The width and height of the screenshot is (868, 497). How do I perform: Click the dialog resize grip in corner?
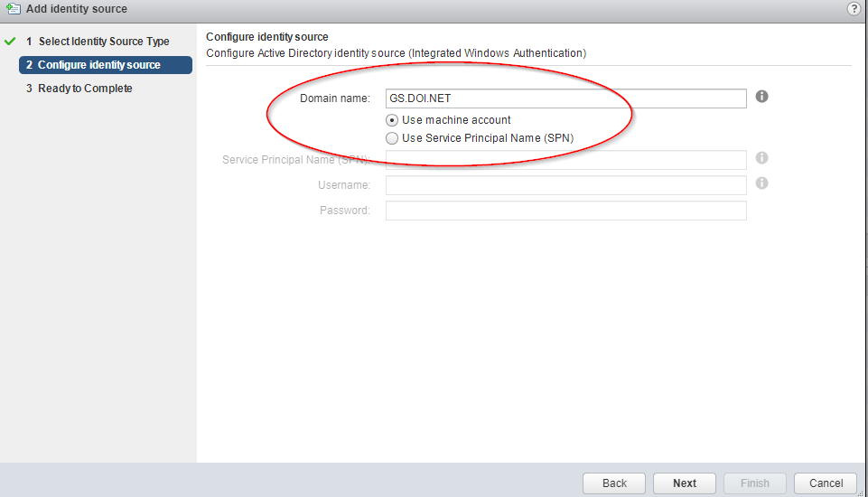[861, 493]
